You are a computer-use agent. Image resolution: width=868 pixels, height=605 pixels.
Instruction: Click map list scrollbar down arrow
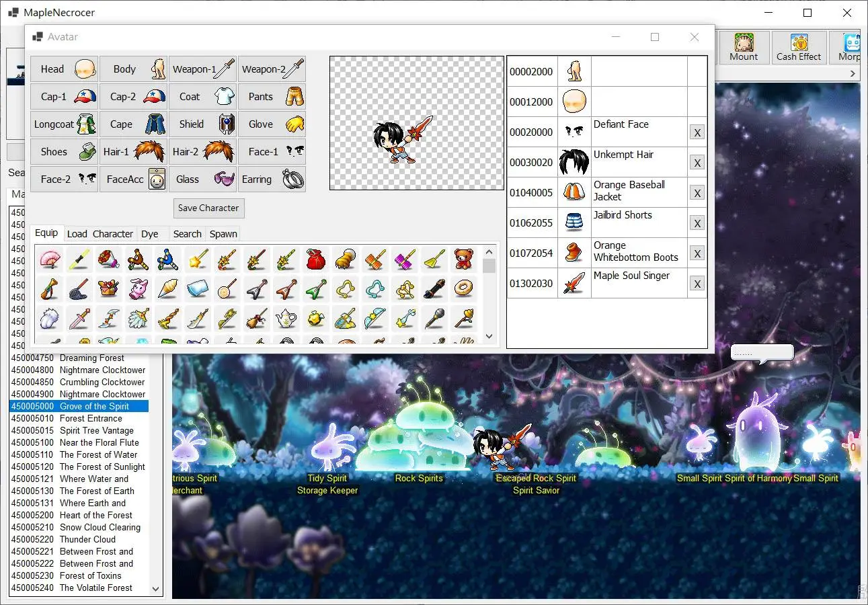click(156, 588)
